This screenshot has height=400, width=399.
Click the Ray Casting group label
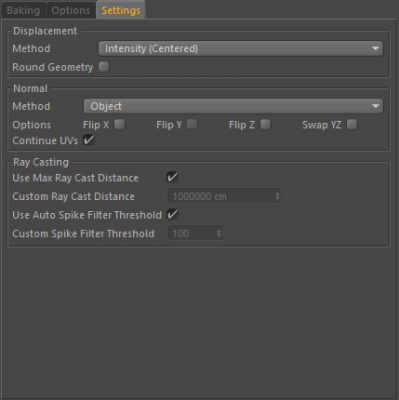(41, 162)
